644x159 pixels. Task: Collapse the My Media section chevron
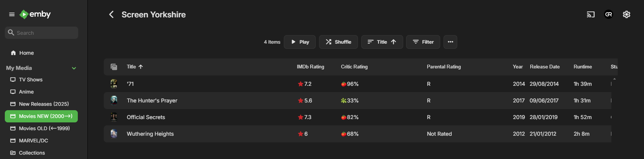pos(74,68)
